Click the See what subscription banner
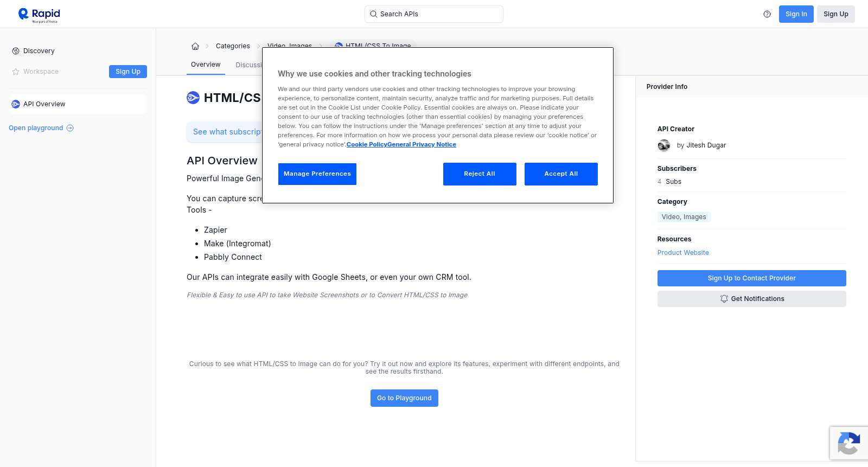The width and height of the screenshot is (868, 467). (x=225, y=132)
